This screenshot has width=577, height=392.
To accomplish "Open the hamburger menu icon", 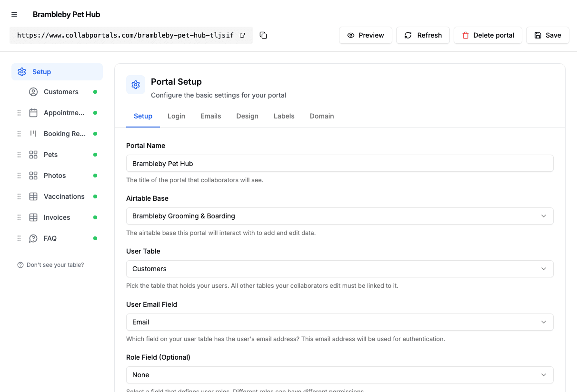I will pyautogui.click(x=14, y=14).
